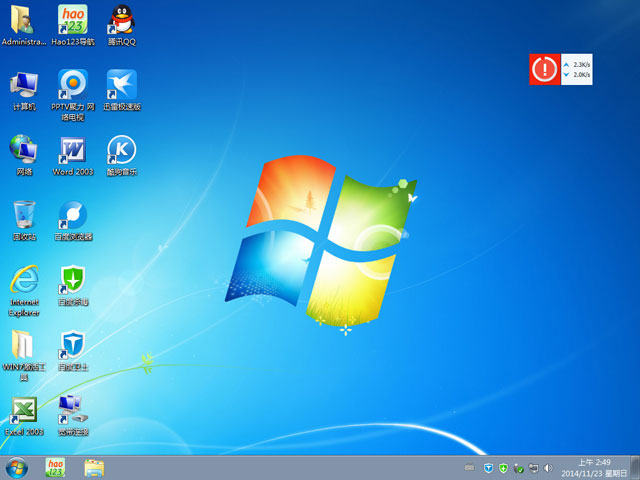Click the volume speaker tray icon
640x480 pixels.
click(548, 468)
